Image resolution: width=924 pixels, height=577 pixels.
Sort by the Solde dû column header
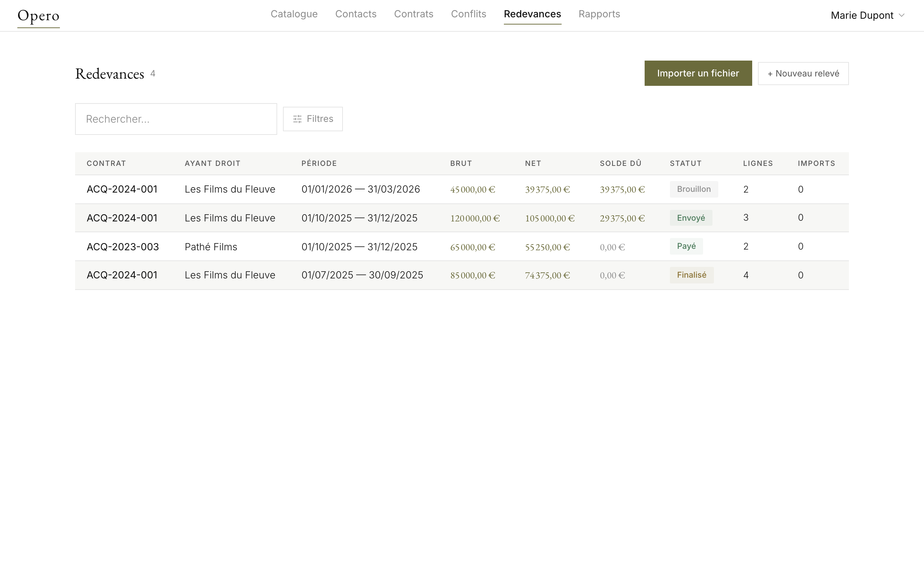pyautogui.click(x=620, y=163)
